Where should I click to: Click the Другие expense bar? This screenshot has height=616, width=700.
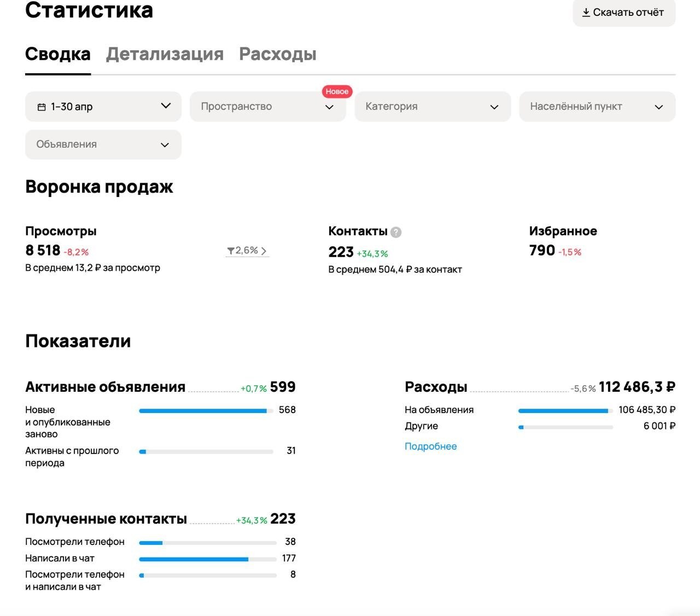(565, 427)
